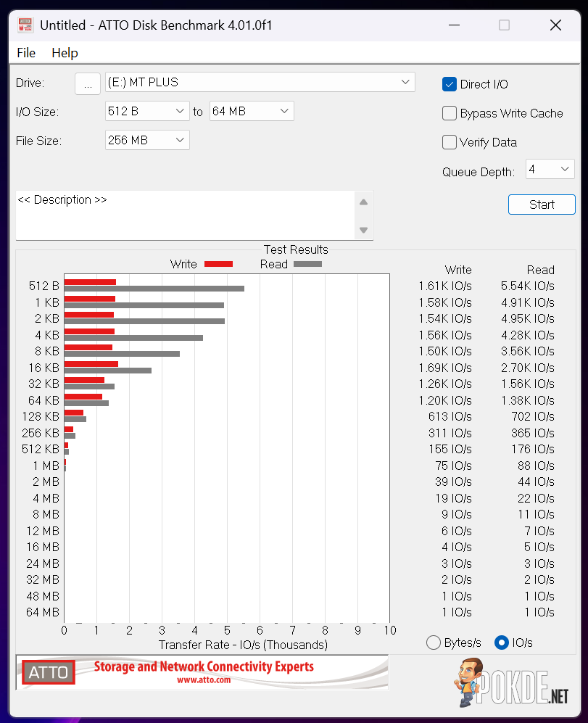Click the '4.28K IO/s' read value
This screenshot has height=723, width=588.
(528, 335)
